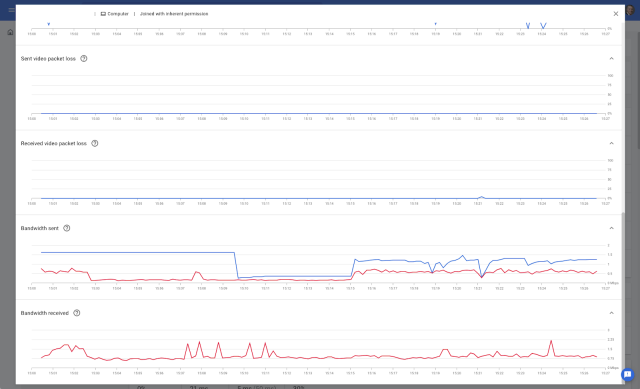Open help for Received video packet loss

pos(95,143)
